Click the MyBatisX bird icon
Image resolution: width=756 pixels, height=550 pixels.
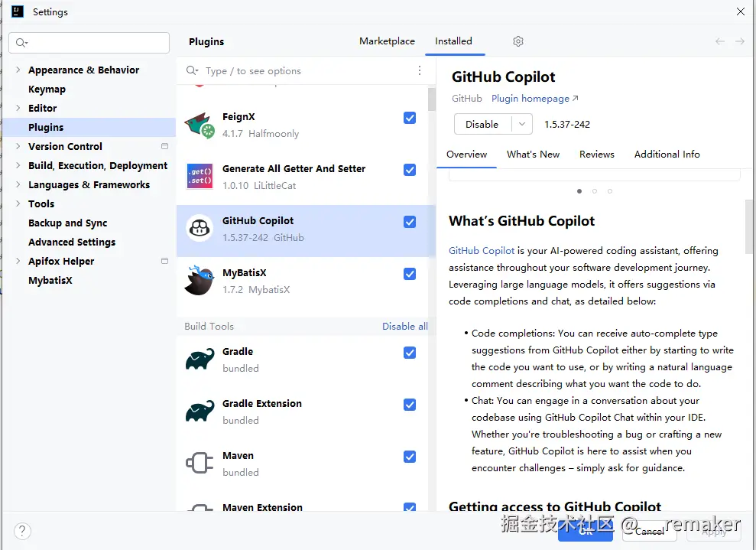pos(200,280)
